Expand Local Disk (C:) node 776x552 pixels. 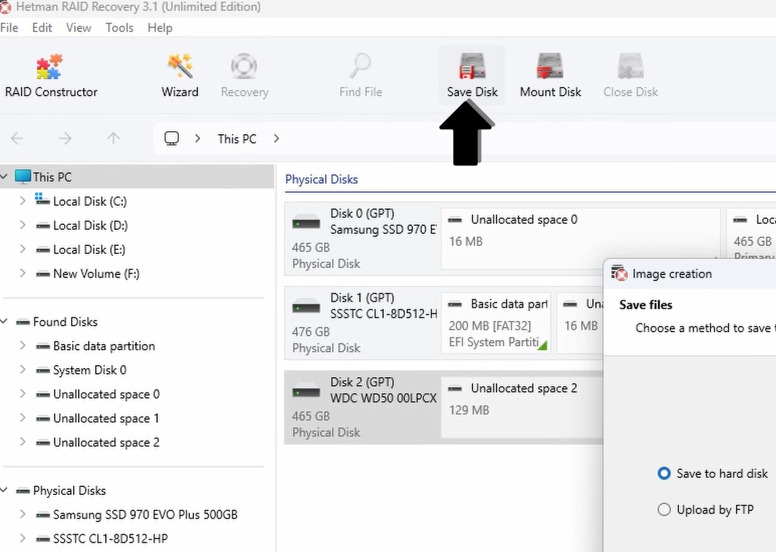pos(23,201)
